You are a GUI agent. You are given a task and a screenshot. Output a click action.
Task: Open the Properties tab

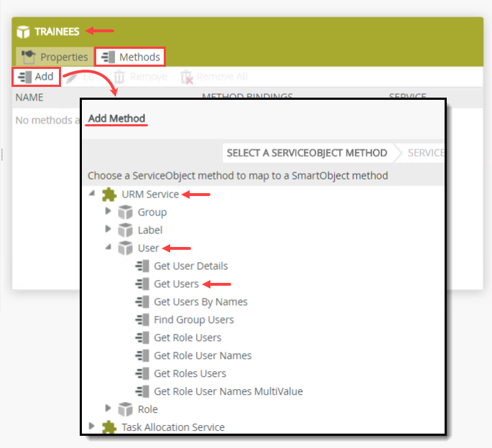tap(55, 57)
